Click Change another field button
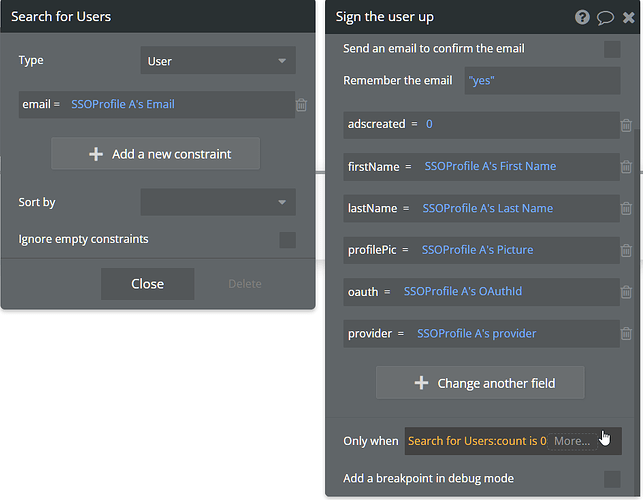Screen dimensions: 643x500 pos(480,383)
